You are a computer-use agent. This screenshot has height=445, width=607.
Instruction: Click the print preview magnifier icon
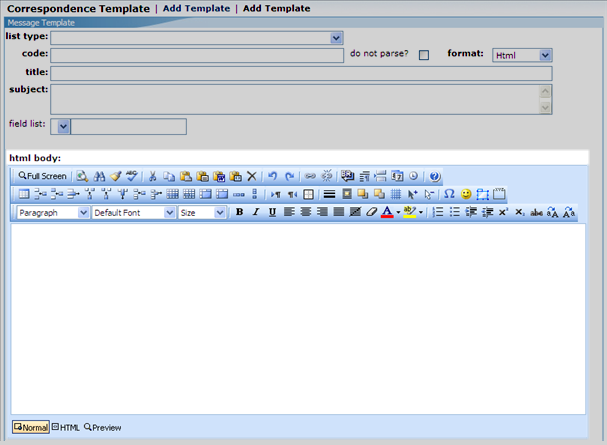coord(82,176)
